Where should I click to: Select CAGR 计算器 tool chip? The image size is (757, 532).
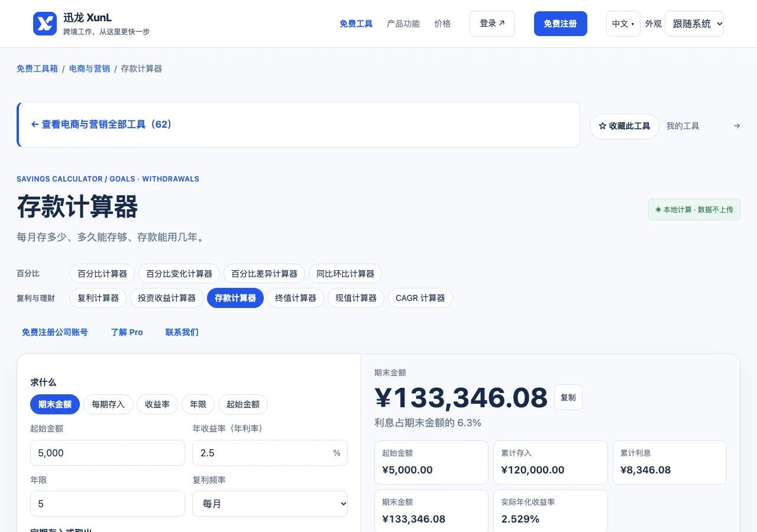[x=420, y=298]
